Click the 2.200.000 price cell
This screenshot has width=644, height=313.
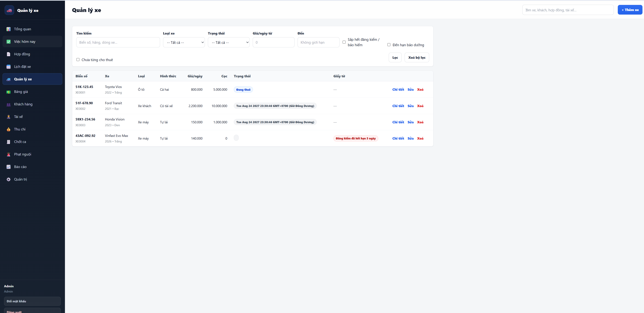(196, 106)
